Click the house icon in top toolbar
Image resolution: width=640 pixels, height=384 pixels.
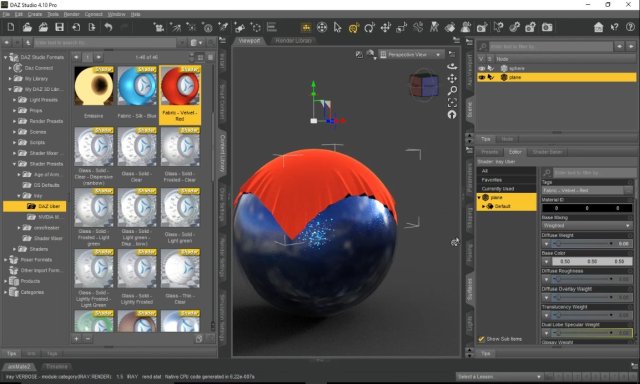point(598,27)
